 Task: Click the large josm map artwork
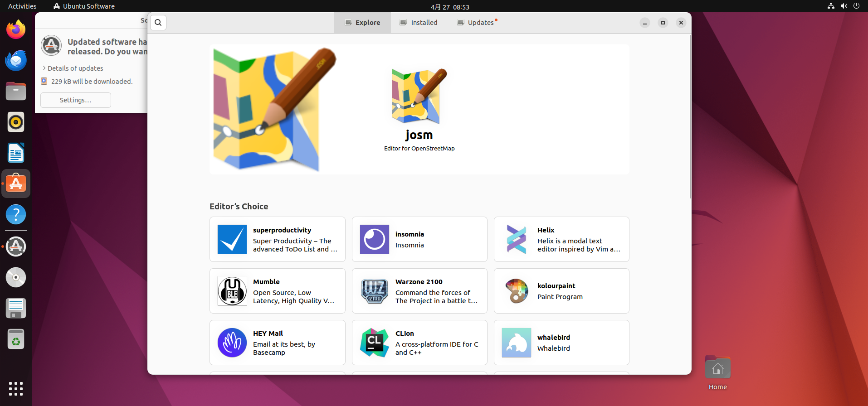coord(275,109)
